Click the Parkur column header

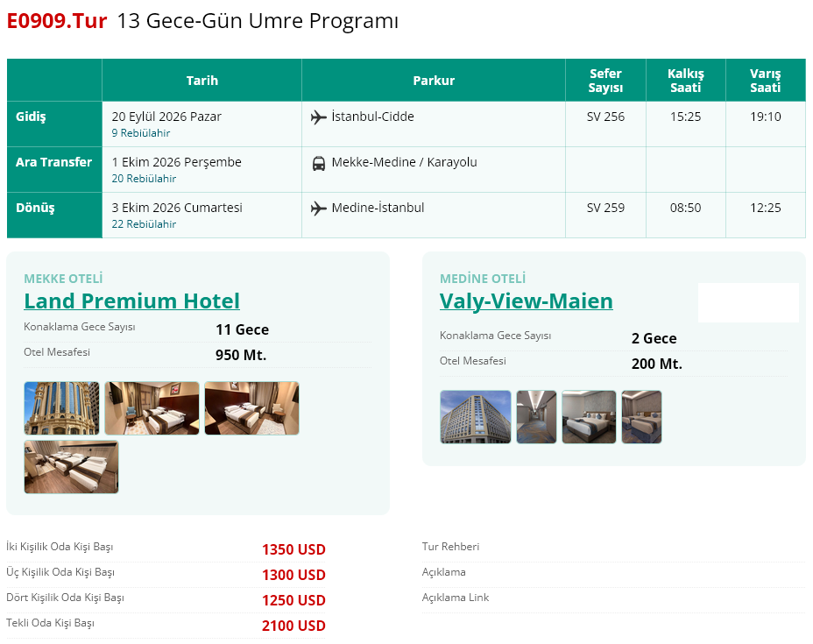[x=434, y=81]
